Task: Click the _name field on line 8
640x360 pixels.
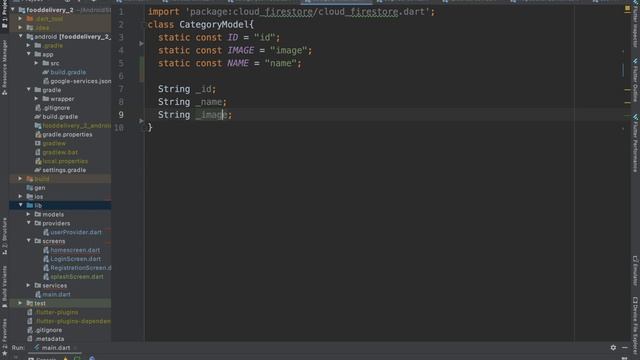Action: pos(209,102)
